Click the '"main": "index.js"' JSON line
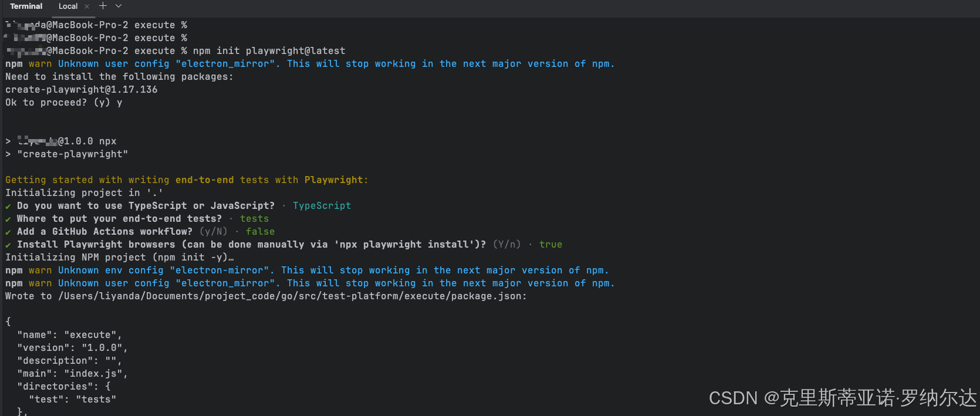This screenshot has height=416, width=980. tap(72, 374)
